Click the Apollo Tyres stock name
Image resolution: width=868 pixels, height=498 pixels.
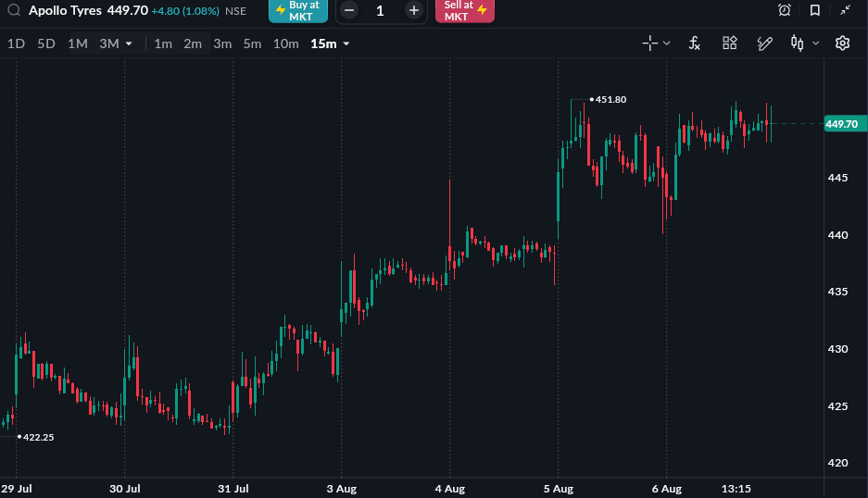pyautogui.click(x=66, y=10)
